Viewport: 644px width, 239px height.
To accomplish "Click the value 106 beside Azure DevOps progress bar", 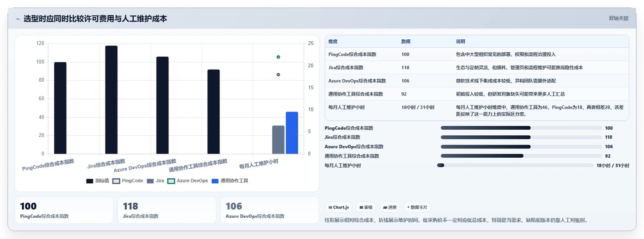I will coord(608,147).
